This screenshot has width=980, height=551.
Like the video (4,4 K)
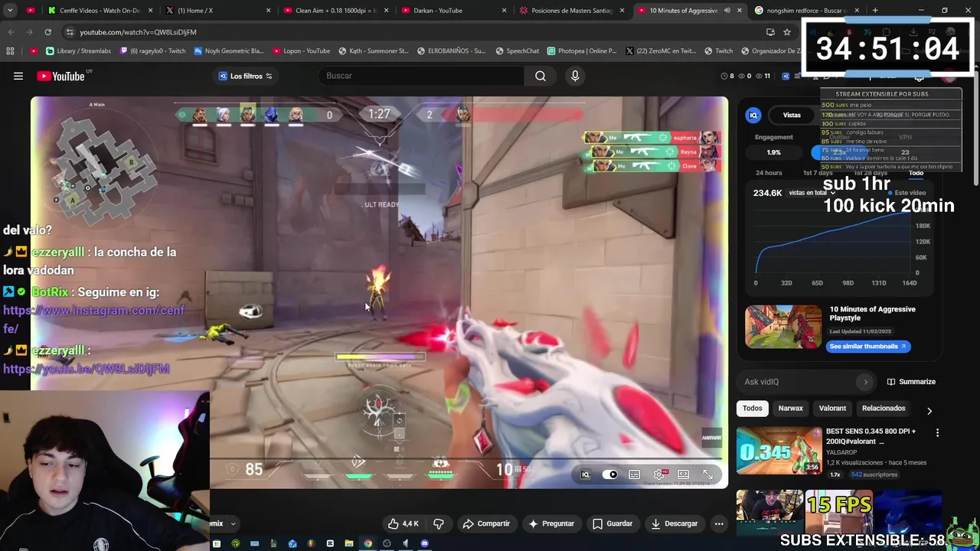coord(403,523)
